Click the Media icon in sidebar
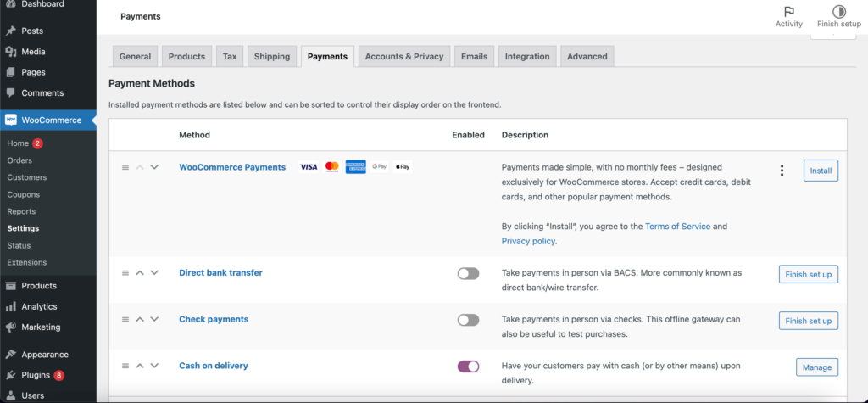 point(10,52)
